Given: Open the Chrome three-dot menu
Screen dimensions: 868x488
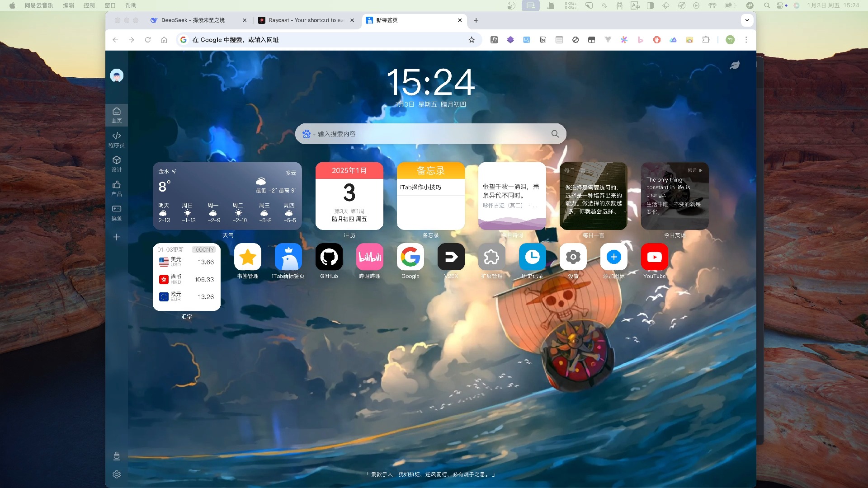Looking at the screenshot, I should (746, 40).
